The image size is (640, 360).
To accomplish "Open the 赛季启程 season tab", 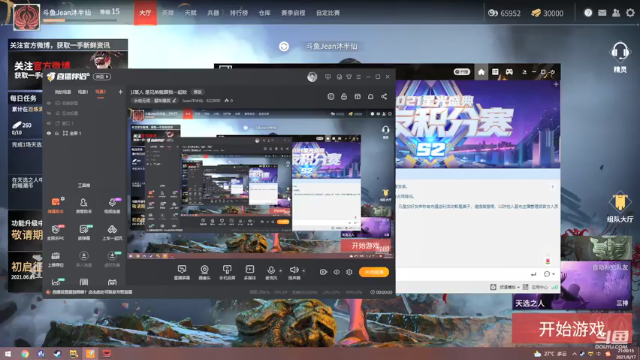I will click(293, 13).
